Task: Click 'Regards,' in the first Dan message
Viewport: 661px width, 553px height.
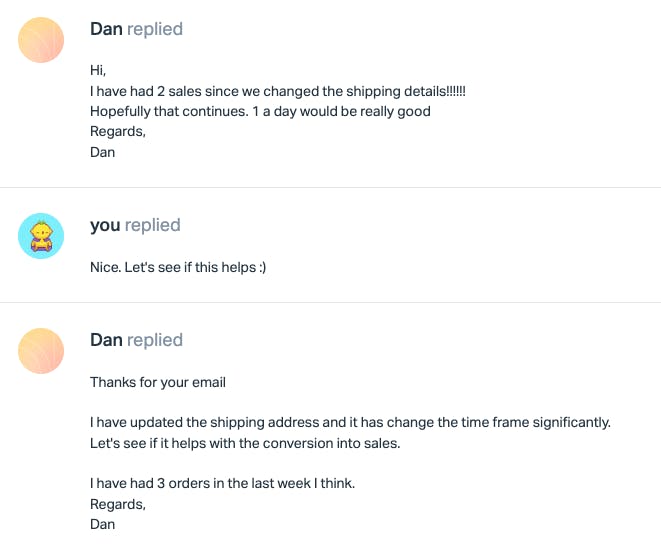Action: click(x=118, y=131)
